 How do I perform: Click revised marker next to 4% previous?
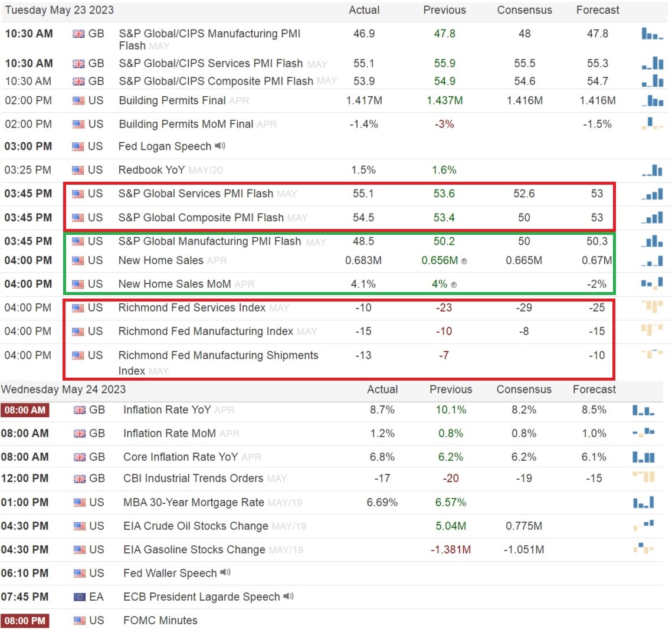coord(454,284)
